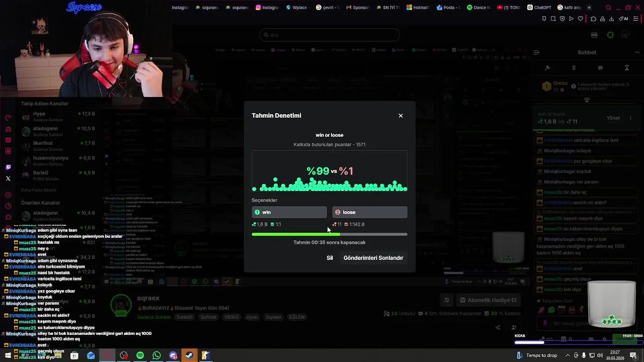Screen dimensions: 644x362
Task: Click the Turkish stream tag
Action: coord(184,317)
